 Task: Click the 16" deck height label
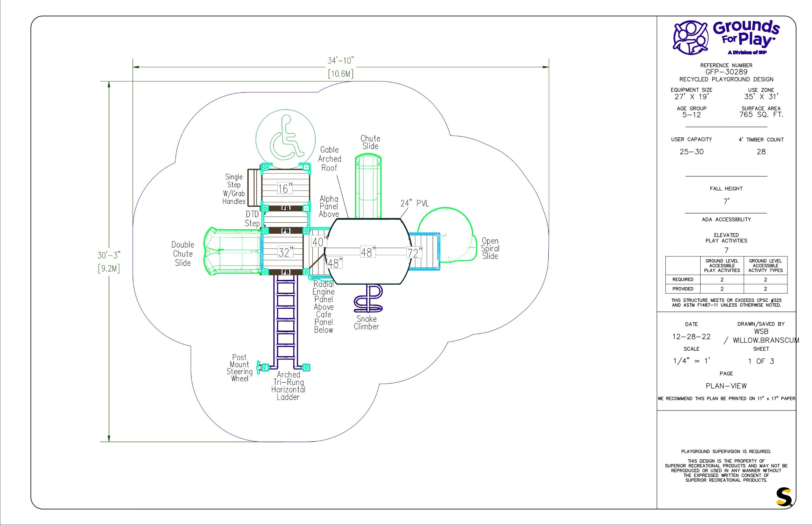(285, 188)
